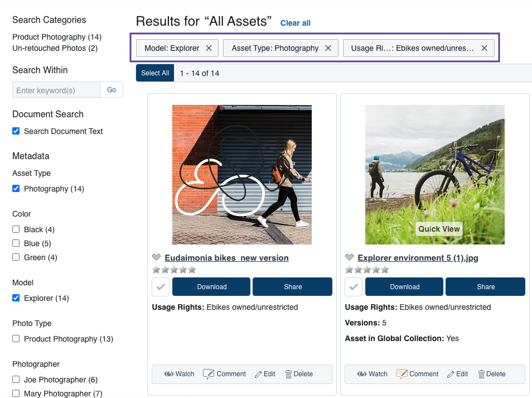532x398 pixels.
Task: Tick select checkmark for Eudaimonia bikes asset
Action: pyautogui.click(x=161, y=287)
